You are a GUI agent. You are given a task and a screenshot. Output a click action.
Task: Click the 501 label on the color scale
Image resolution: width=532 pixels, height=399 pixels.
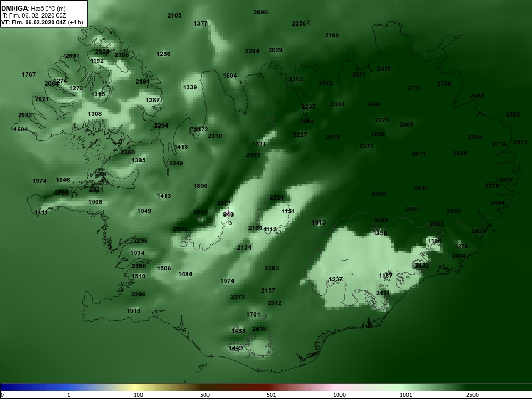pos(271,395)
